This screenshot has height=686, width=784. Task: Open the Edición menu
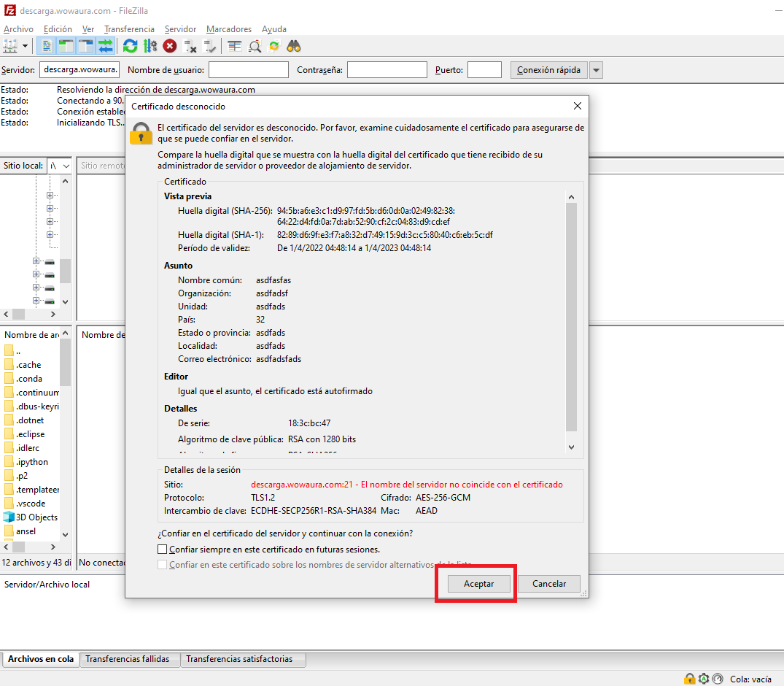click(58, 29)
